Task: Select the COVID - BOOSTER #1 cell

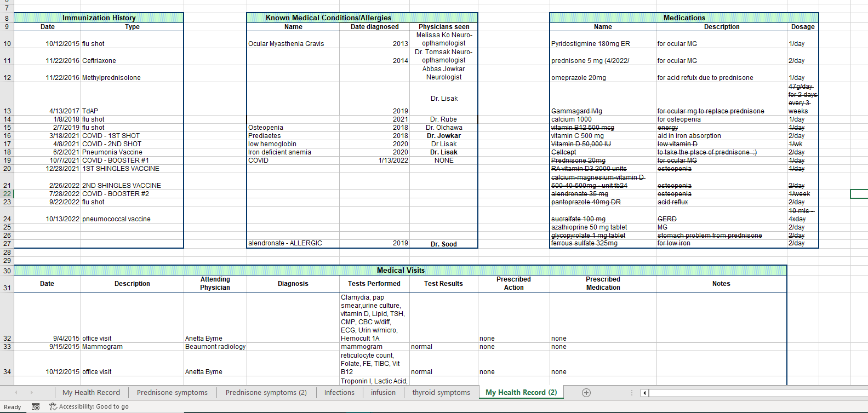Action: (132, 160)
